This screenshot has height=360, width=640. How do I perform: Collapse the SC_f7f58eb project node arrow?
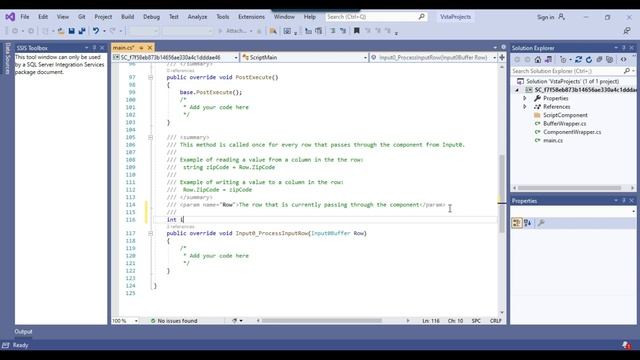click(517, 90)
